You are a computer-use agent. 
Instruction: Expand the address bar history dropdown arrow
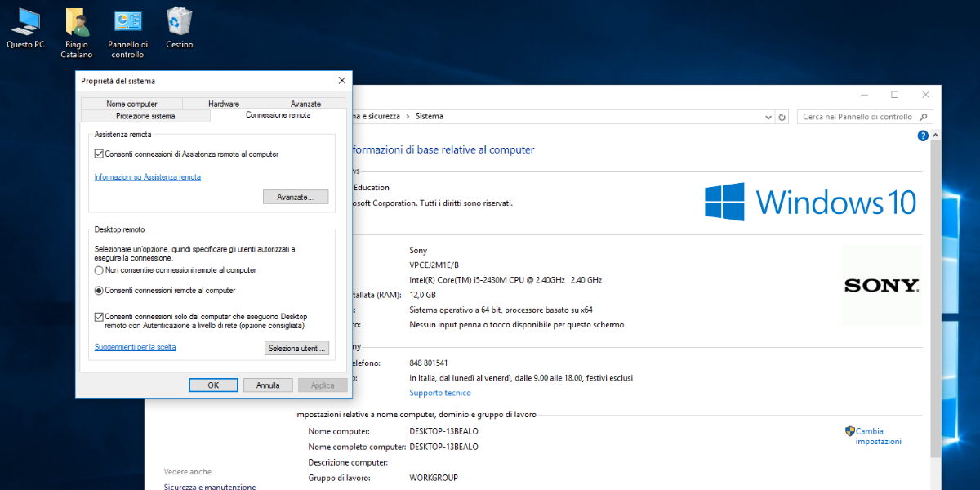768,117
